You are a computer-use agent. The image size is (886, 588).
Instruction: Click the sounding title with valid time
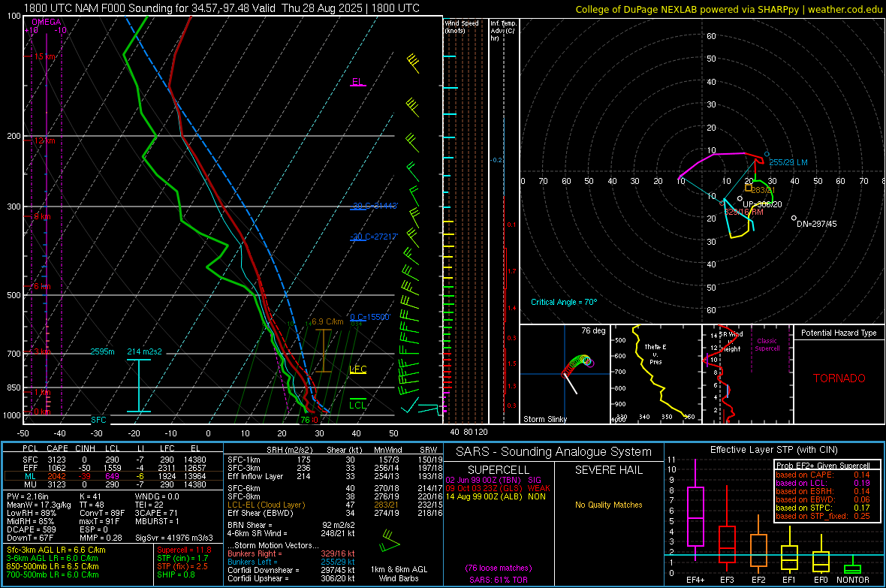click(221, 8)
